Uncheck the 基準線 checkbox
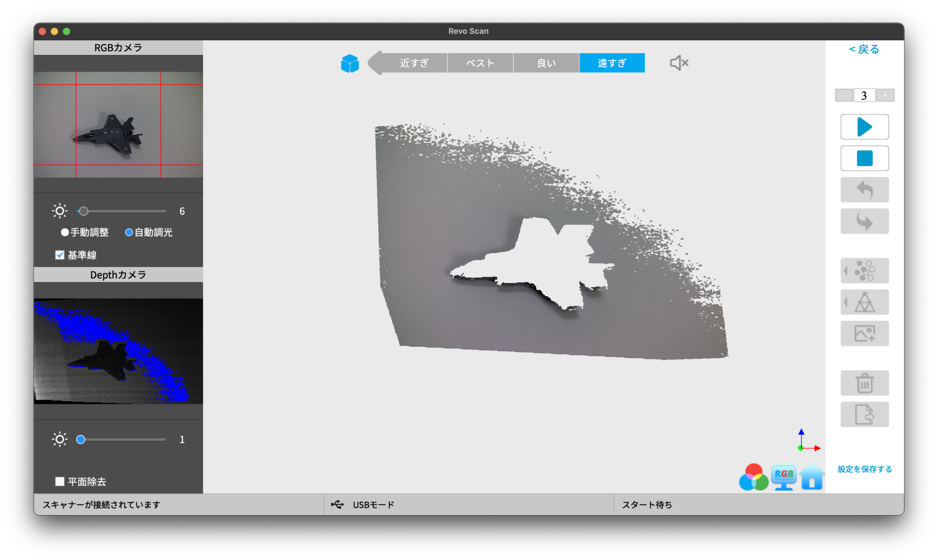The width and height of the screenshot is (938, 560). (x=60, y=255)
